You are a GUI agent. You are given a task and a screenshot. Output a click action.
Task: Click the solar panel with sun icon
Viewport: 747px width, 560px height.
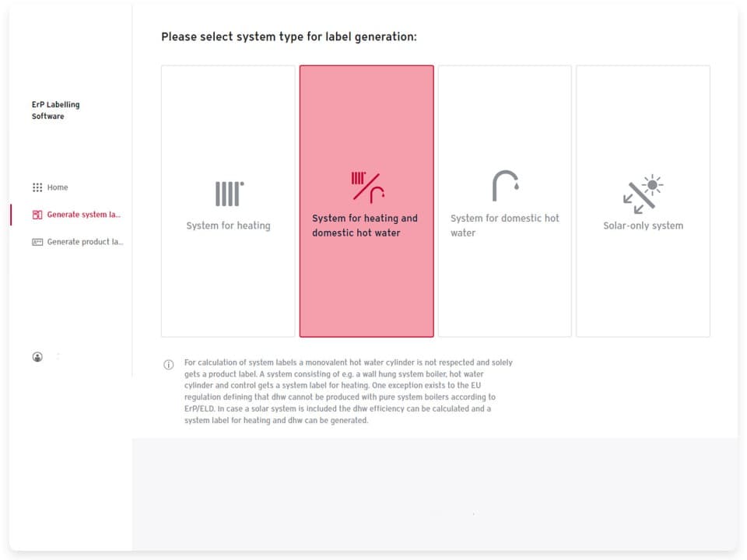[643, 194]
